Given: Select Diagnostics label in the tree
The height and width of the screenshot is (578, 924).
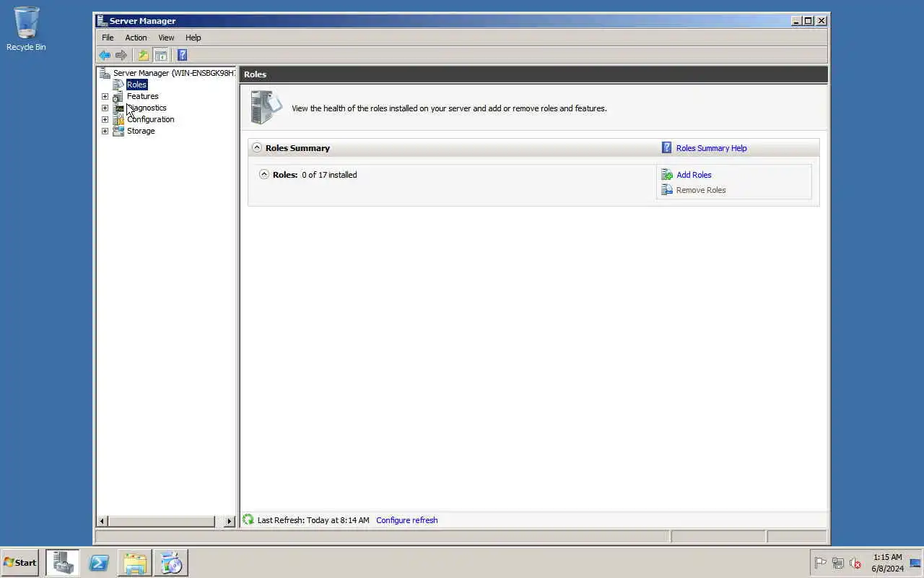Looking at the screenshot, I should 147,108.
